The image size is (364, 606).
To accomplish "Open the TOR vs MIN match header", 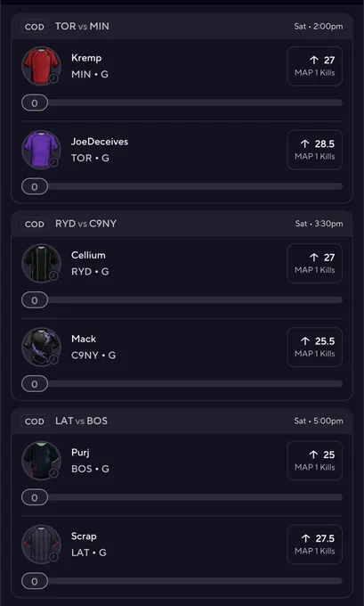I will 182,27.
